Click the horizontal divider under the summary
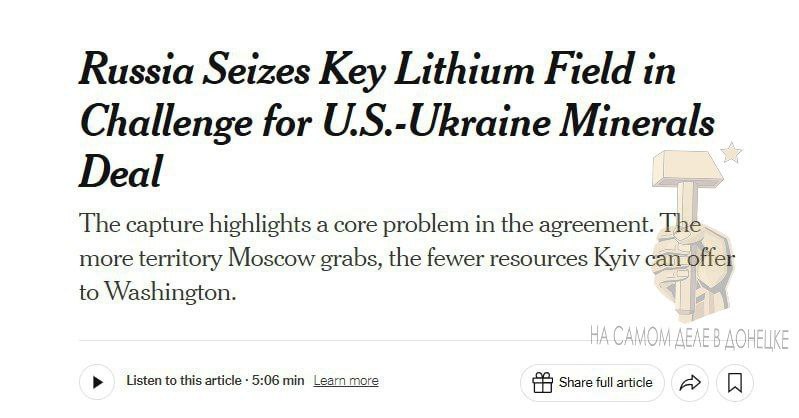The width and height of the screenshot is (799, 418). coord(336,340)
